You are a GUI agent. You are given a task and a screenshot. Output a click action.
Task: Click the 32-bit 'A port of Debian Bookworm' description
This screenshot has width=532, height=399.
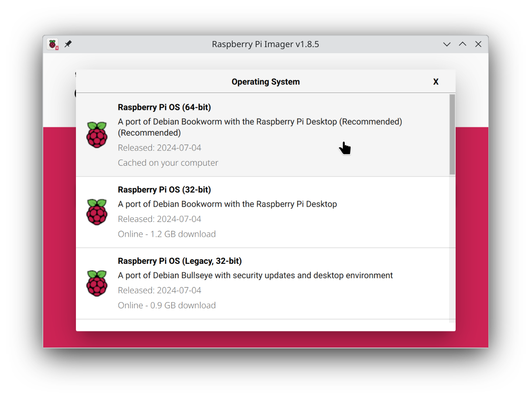click(x=227, y=204)
